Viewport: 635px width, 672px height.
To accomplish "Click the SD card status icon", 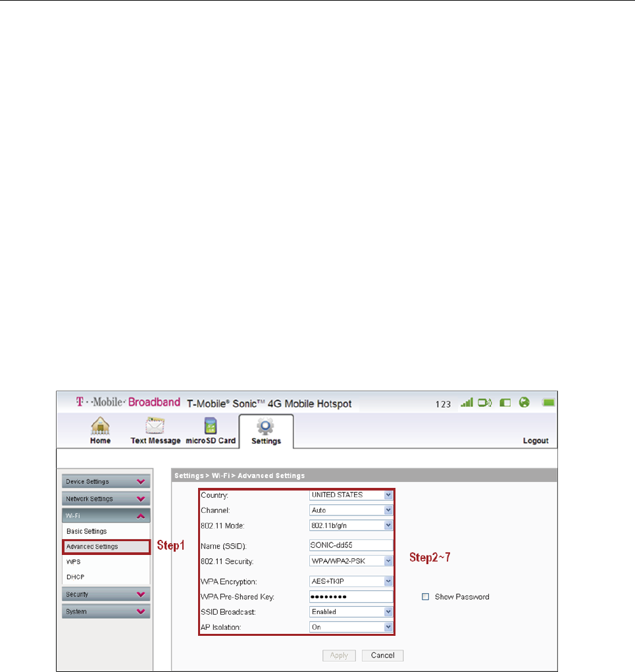I will [505, 403].
